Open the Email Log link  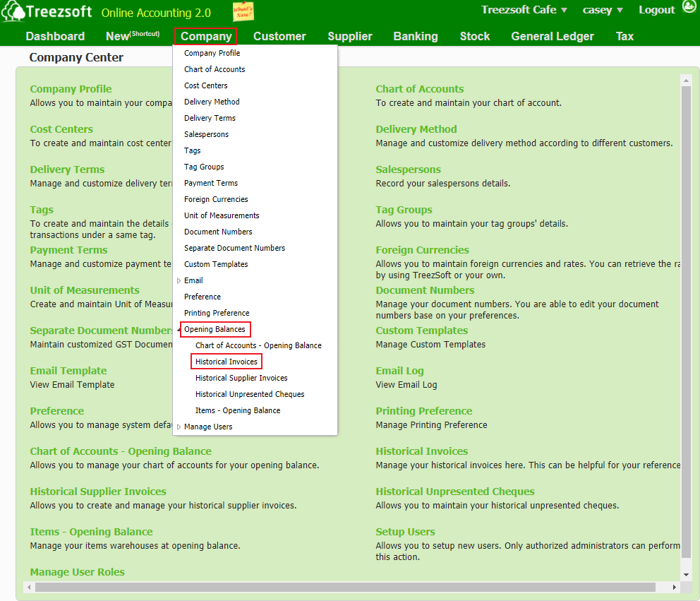pos(399,371)
